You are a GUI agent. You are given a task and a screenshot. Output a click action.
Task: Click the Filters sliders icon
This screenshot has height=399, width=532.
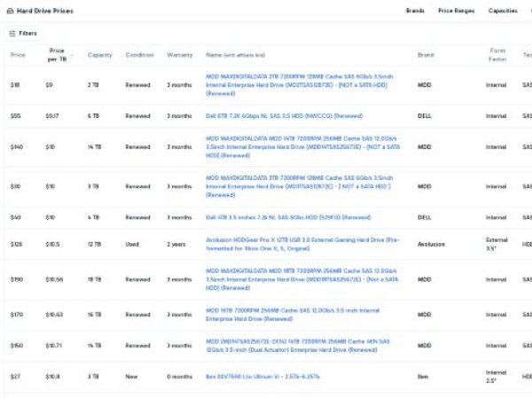pyautogui.click(x=12, y=33)
